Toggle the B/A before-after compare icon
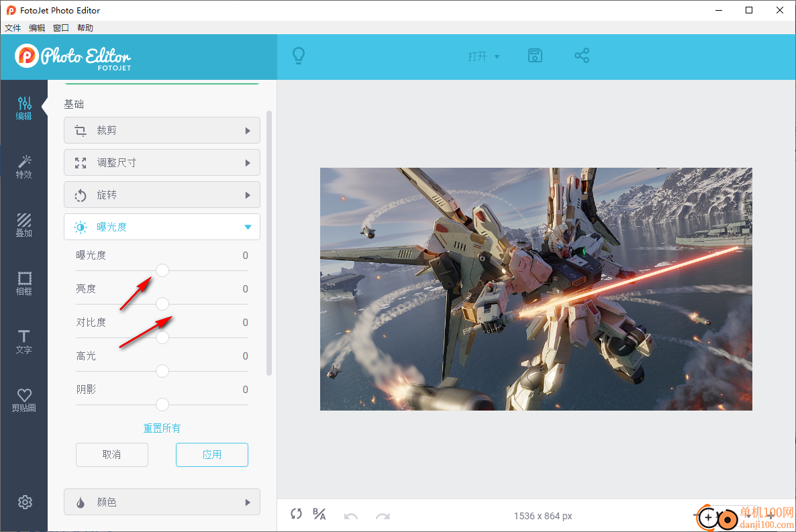 tap(319, 515)
